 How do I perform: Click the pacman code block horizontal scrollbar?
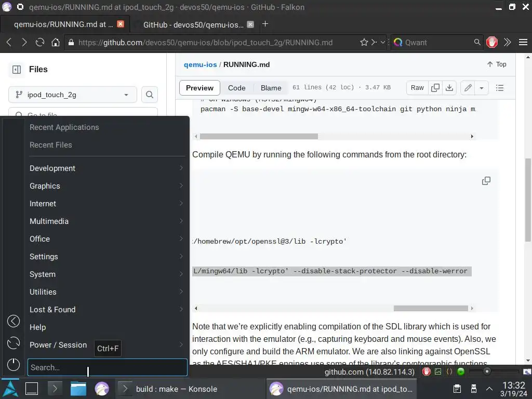(259, 137)
